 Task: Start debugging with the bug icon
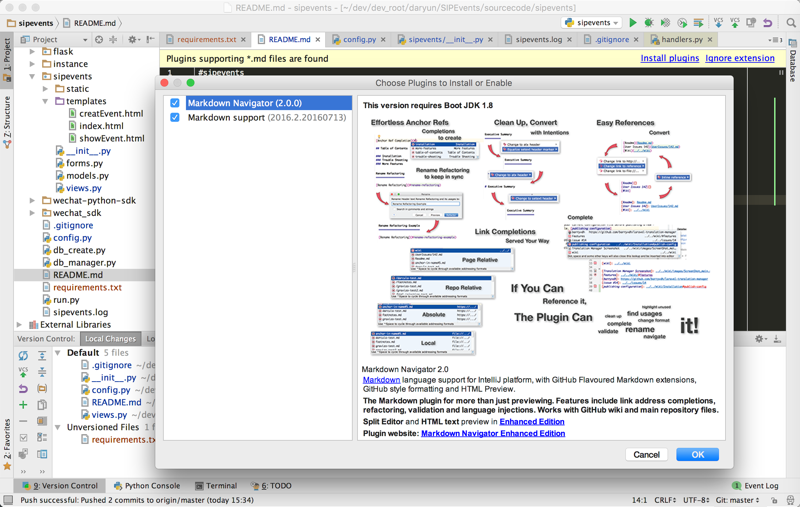649,22
